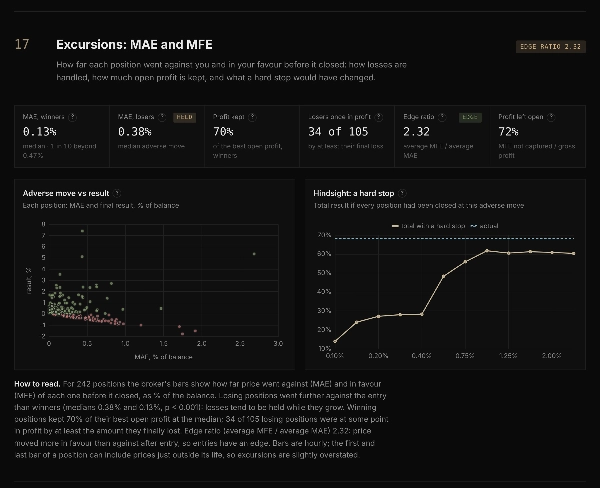Viewport: 600px width, 488px height.
Task: Select the hard stop data point at 0.75%
Action: (x=465, y=262)
